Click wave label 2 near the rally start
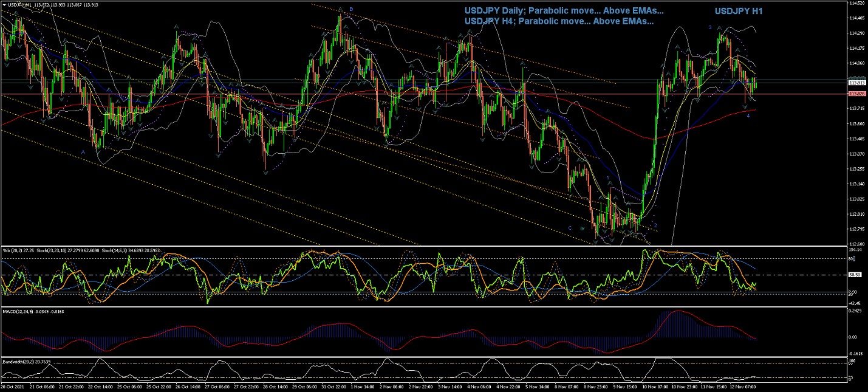This screenshot has width=868, height=392. 655,225
